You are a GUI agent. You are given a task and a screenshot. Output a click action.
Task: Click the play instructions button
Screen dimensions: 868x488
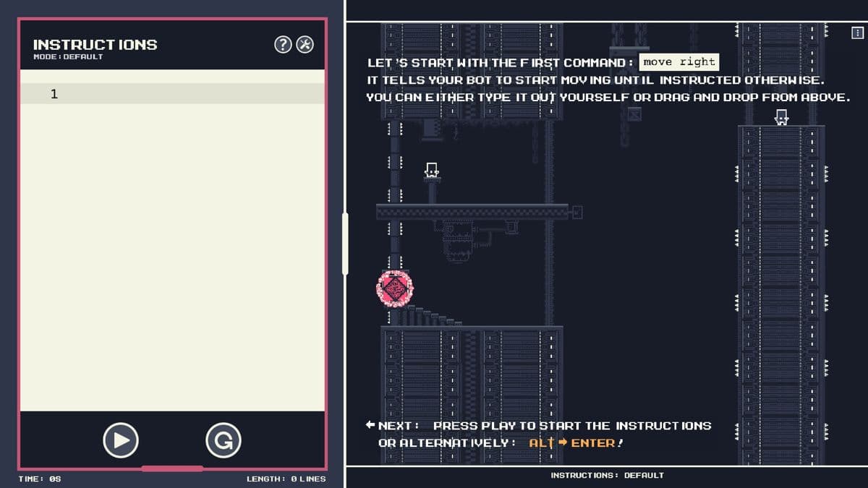(121, 440)
